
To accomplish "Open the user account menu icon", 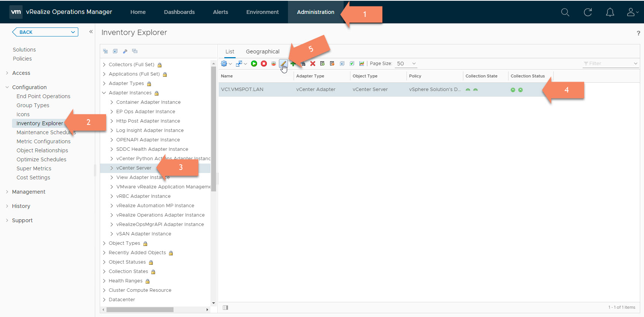I will tap(632, 12).
